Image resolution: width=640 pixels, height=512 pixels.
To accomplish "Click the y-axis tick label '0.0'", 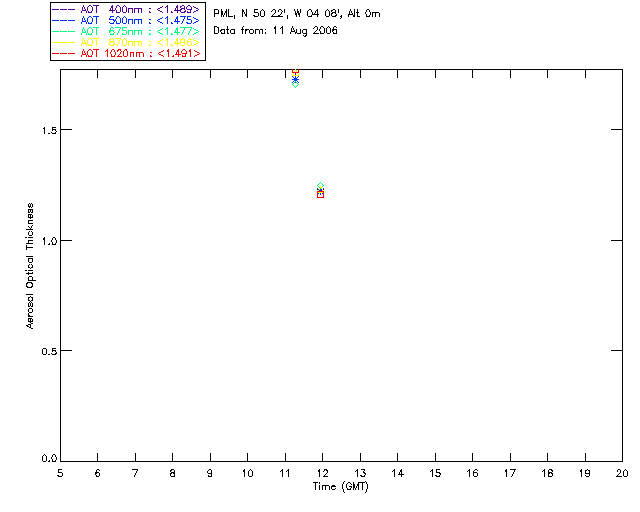I will pyautogui.click(x=49, y=459).
